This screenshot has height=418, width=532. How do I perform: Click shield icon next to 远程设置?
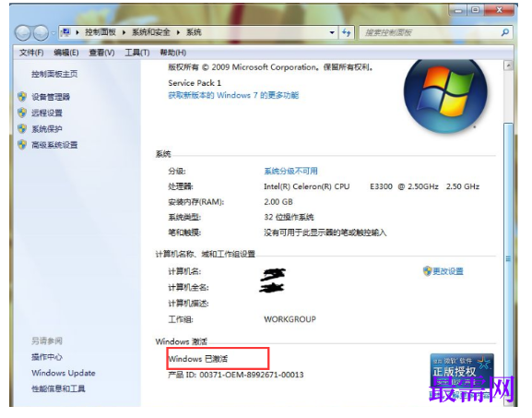pos(22,113)
